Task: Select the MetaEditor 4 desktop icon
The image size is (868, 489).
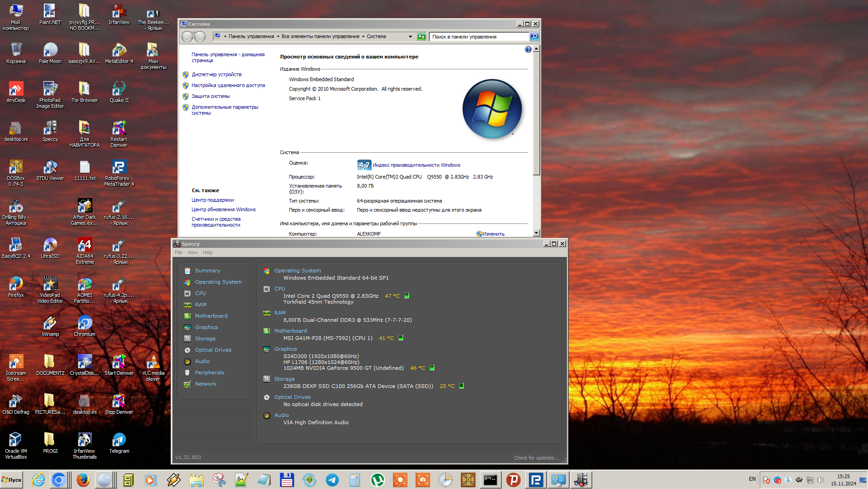Action: tap(119, 53)
